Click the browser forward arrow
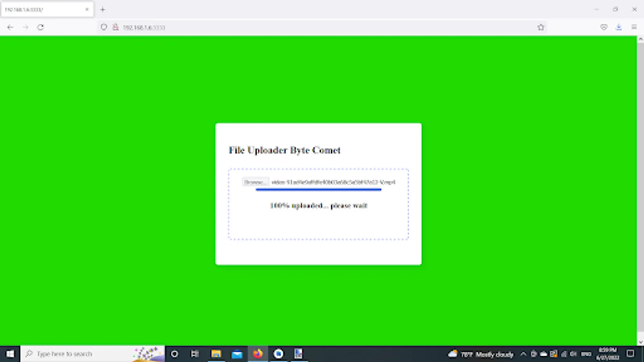This screenshot has width=644, height=362. tap(25, 27)
